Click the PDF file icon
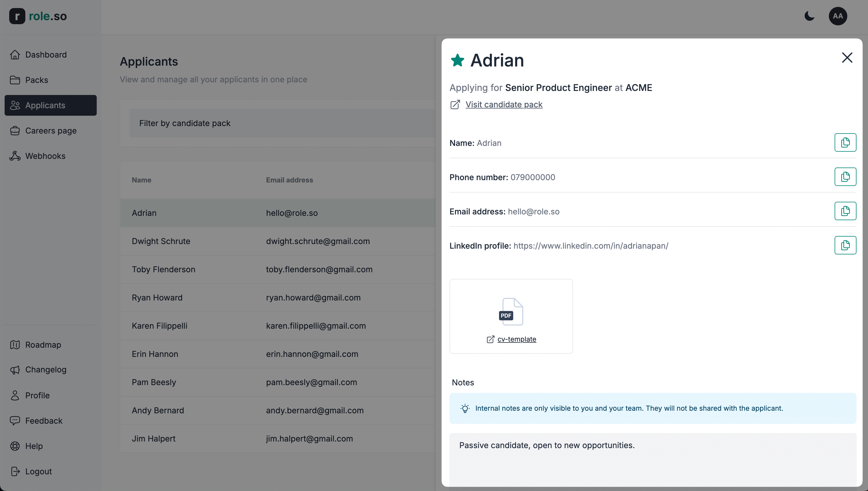 tap(511, 312)
